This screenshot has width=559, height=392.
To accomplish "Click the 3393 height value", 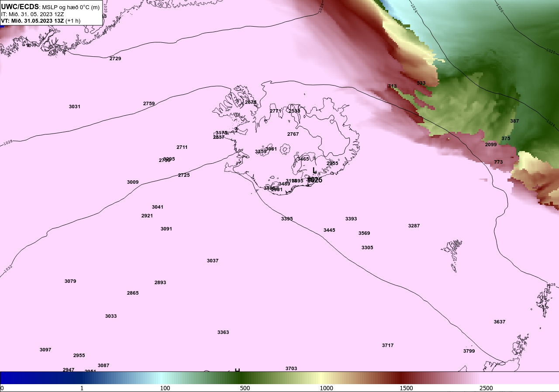I will (351, 219).
